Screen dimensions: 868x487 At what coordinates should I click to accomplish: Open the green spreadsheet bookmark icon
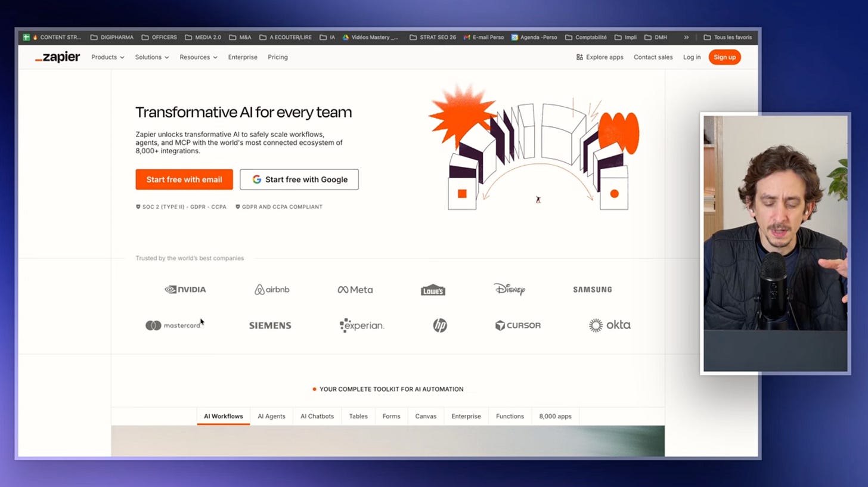26,37
